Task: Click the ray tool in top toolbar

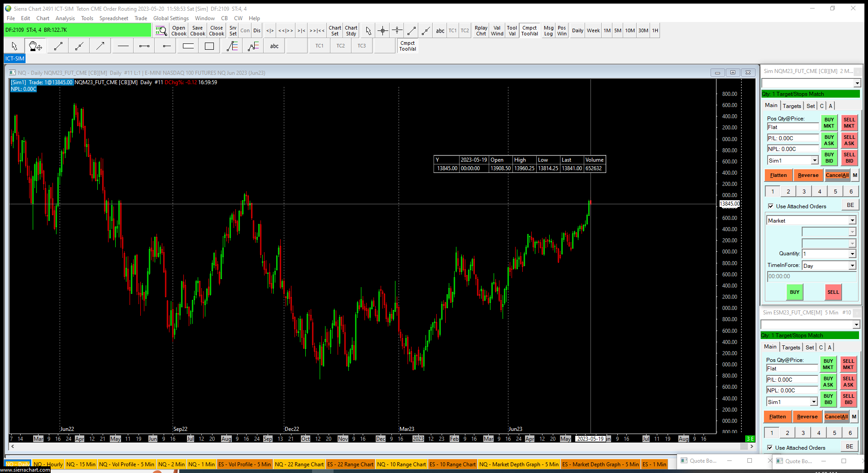Action: [x=425, y=30]
